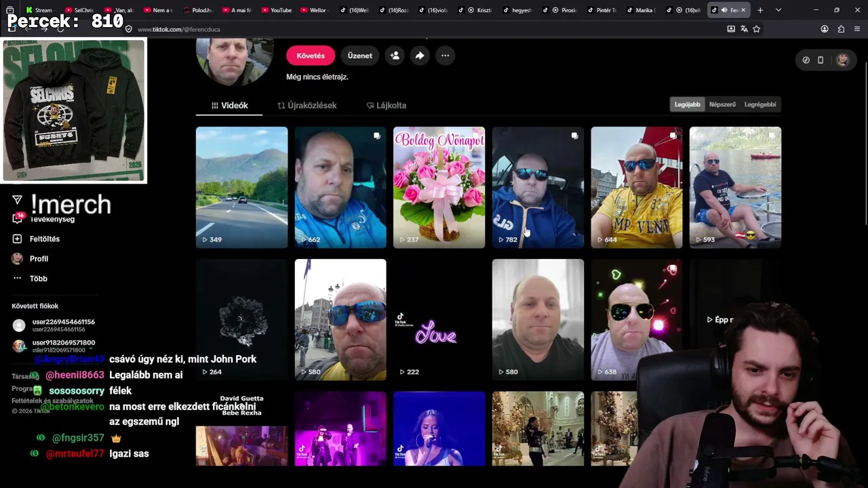The image size is (868, 488).
Task: Go to Profil in the sidebar
Action: click(39, 258)
